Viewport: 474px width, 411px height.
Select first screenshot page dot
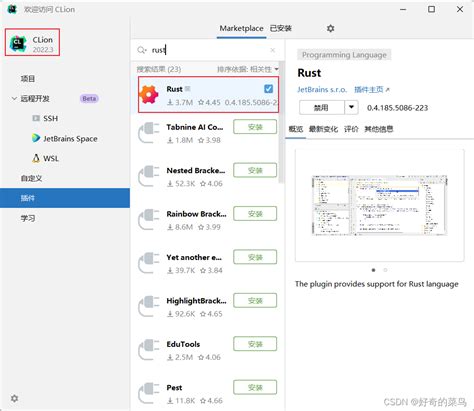[x=373, y=270]
